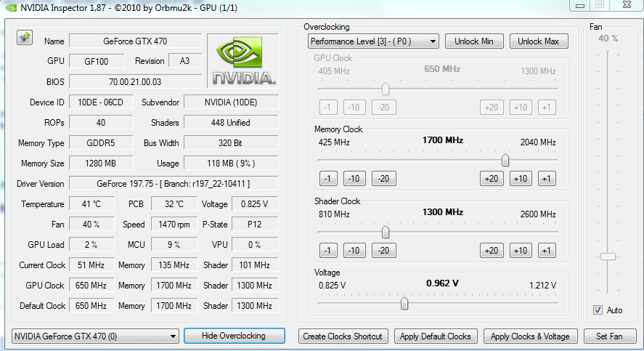This screenshot has width=644, height=351.
Task: Open the NVIDIA GeForce GTX 470 (0) GPU selector
Action: 95,336
